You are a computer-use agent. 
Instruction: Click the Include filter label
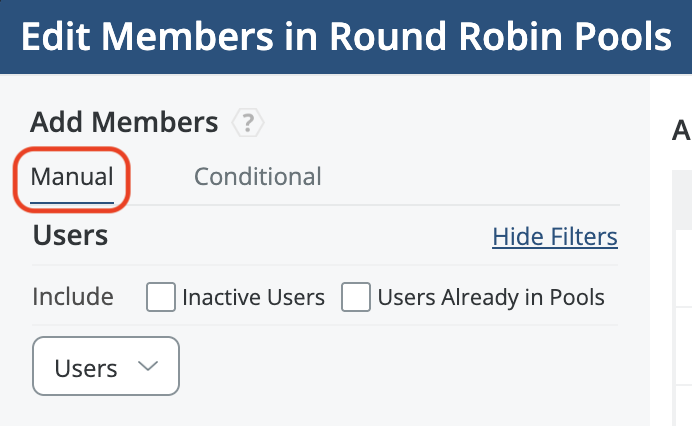[x=73, y=297]
